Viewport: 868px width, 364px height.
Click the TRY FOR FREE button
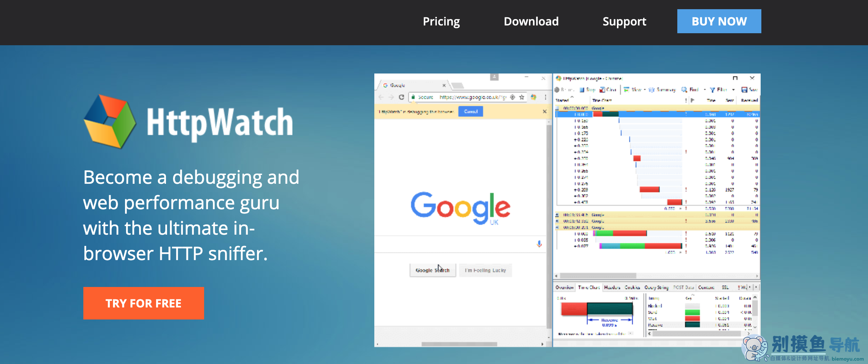pos(144,303)
